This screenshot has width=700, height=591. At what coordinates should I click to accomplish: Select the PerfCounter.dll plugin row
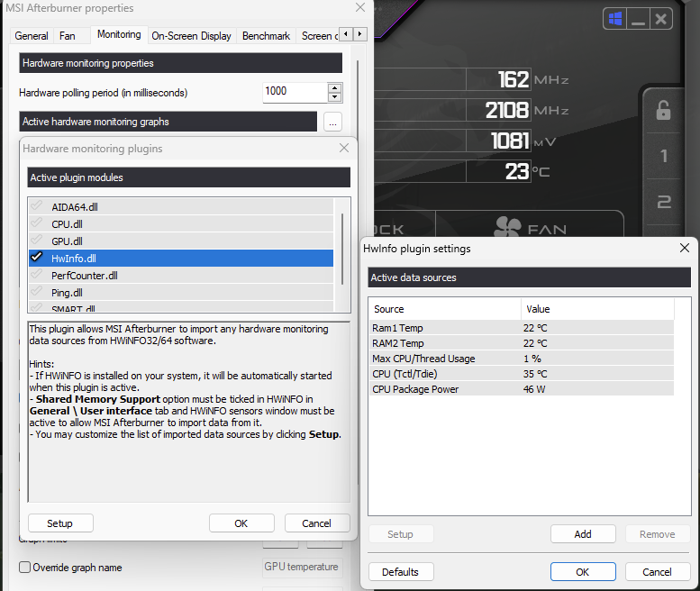181,276
